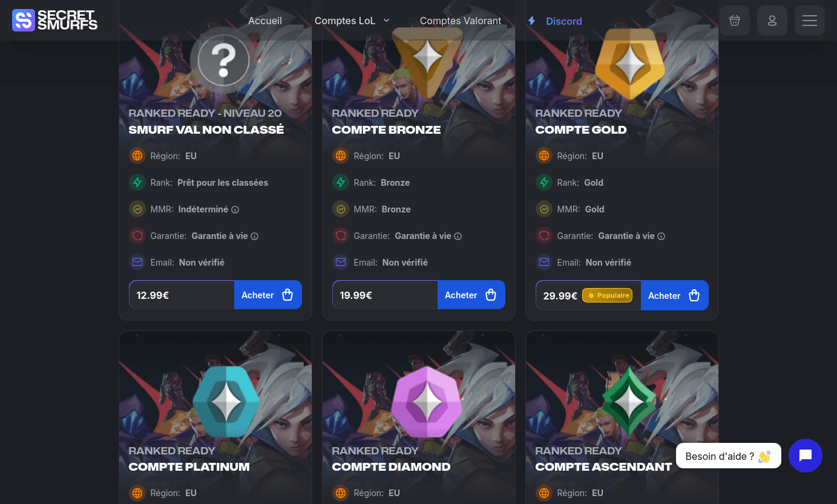837x504 pixels.
Task: Click the Secret Smurfs logo
Action: click(x=54, y=20)
